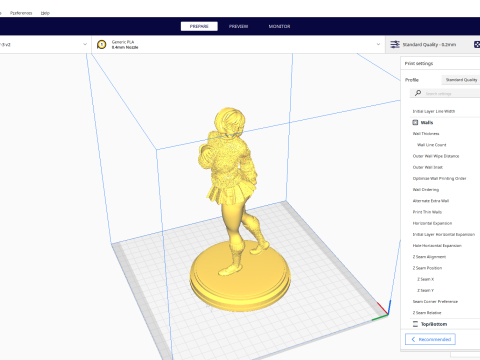
Task: Select Hole Horizontal Expansion setting
Action: [437, 246]
